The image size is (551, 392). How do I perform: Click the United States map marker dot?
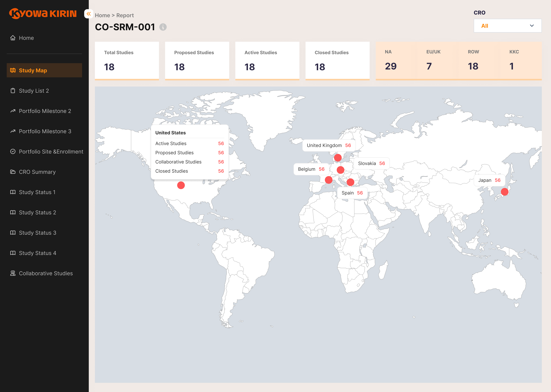coord(181,185)
